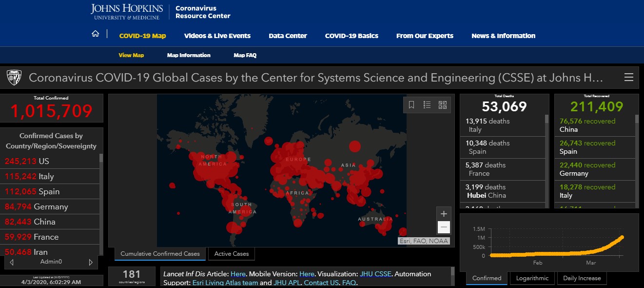Open the Mobile Version 'Here' link
Screen dimensions: 644x288
click(x=307, y=274)
